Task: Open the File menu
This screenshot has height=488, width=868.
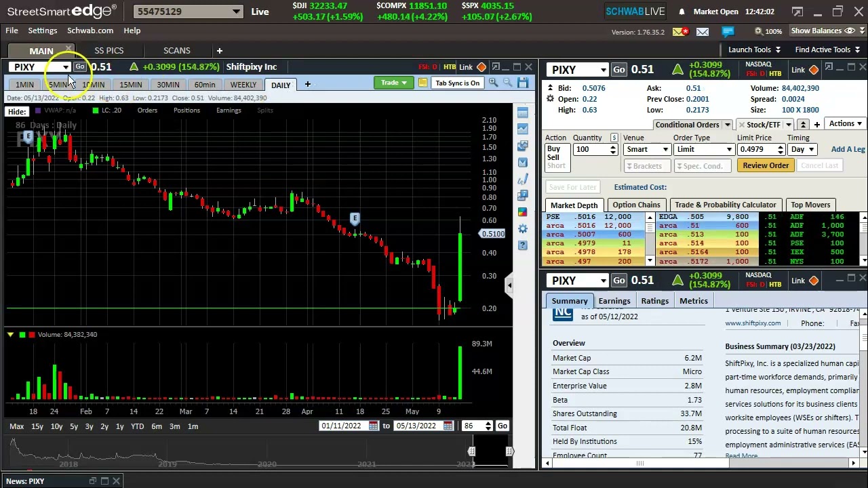Action: pyautogui.click(x=12, y=30)
